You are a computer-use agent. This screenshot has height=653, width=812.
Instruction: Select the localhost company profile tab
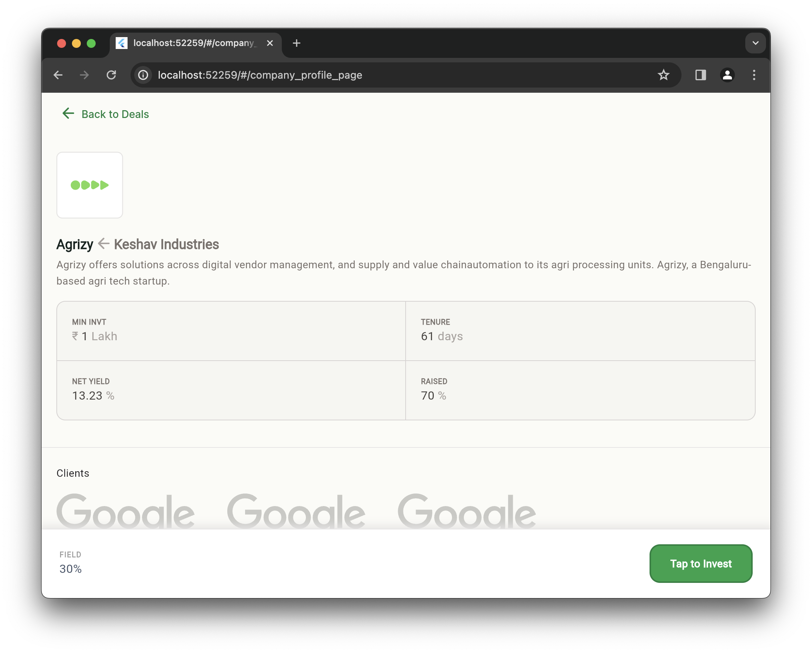tap(194, 43)
